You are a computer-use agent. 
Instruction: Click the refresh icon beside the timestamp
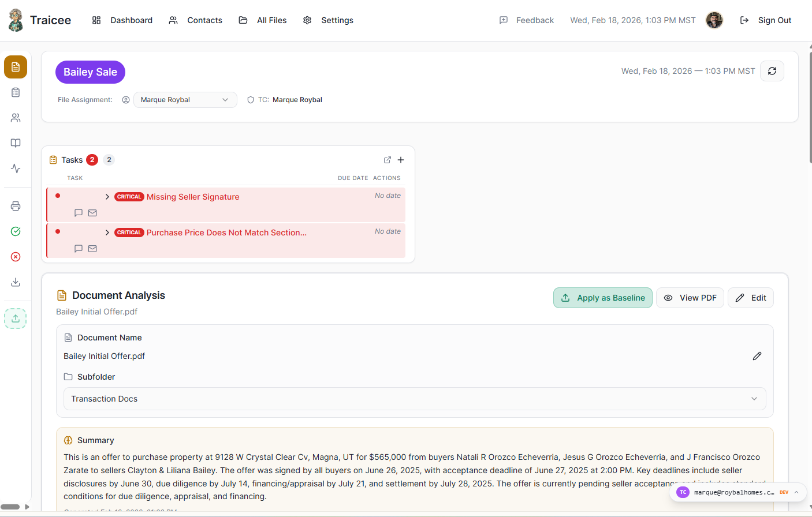pos(772,71)
